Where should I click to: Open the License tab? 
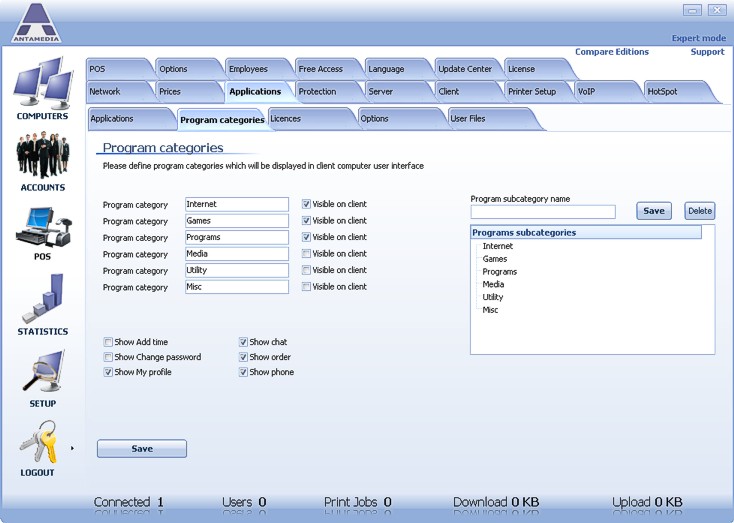pyautogui.click(x=536, y=69)
